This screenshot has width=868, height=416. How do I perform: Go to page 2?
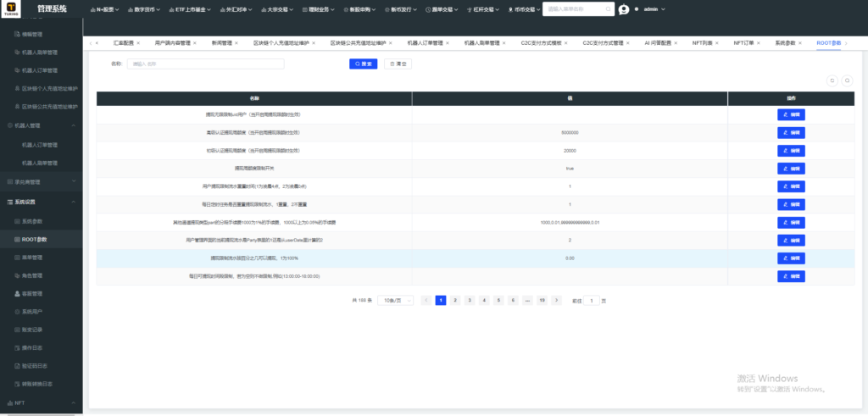455,301
